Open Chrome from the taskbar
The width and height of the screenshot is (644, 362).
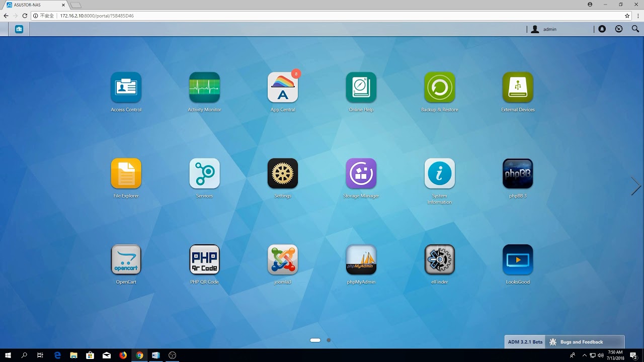point(139,355)
